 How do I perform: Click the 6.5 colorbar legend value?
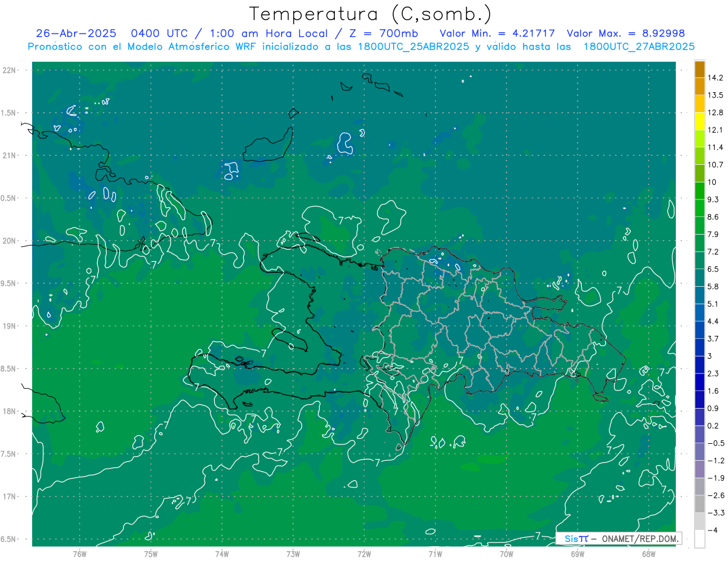[x=713, y=269]
